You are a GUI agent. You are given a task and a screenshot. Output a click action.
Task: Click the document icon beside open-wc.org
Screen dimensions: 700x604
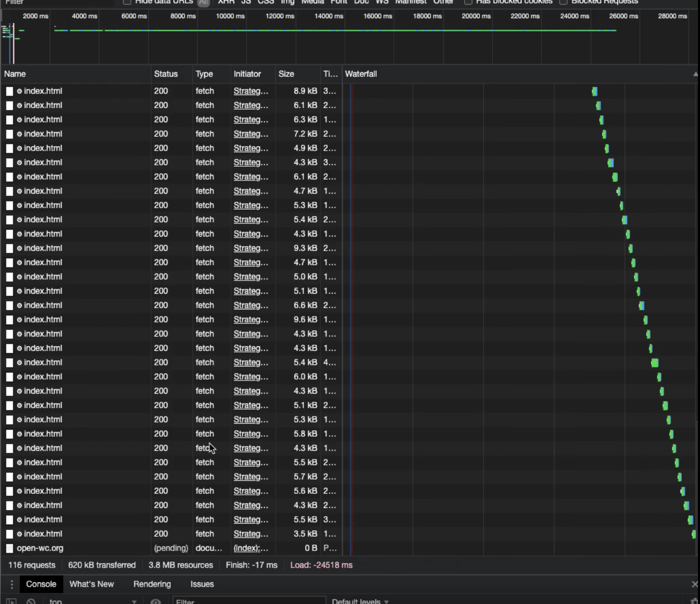tap(10, 548)
